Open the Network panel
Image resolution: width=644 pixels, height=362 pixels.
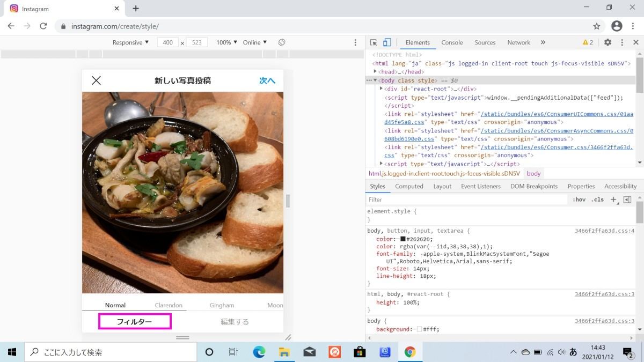518,42
